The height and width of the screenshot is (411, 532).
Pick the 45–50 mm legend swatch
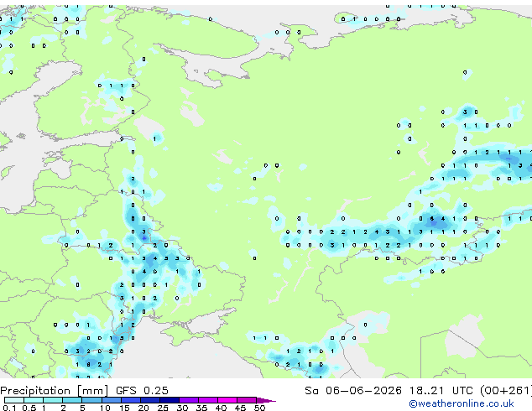pyautogui.click(x=247, y=400)
